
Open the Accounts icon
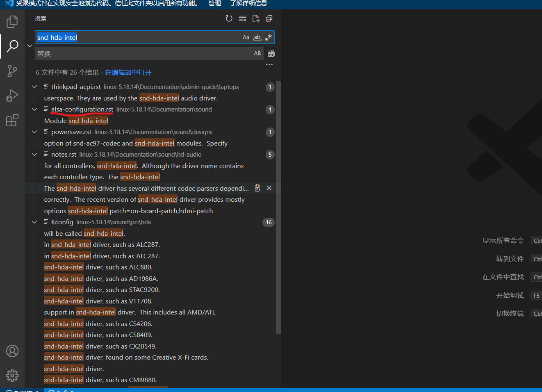click(x=12, y=351)
